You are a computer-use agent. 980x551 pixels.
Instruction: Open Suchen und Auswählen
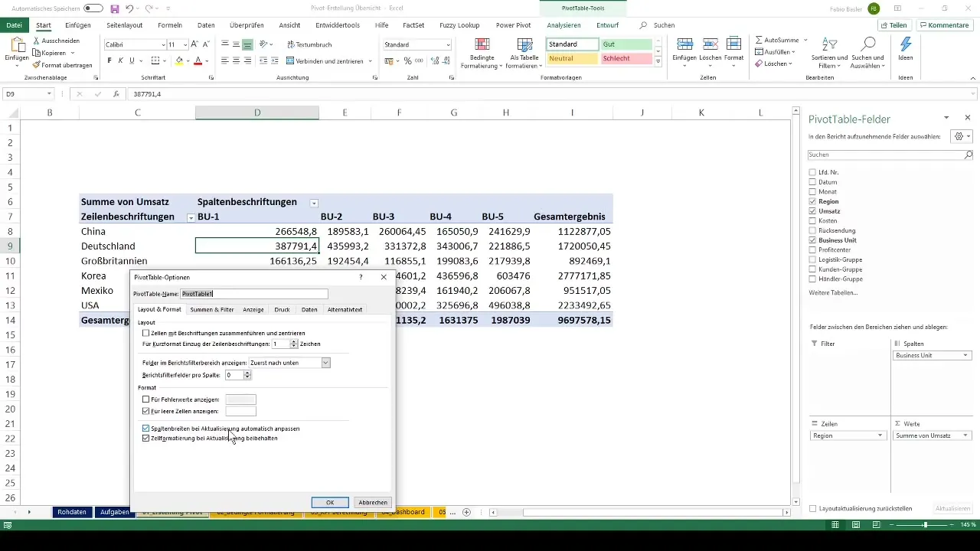(x=867, y=52)
